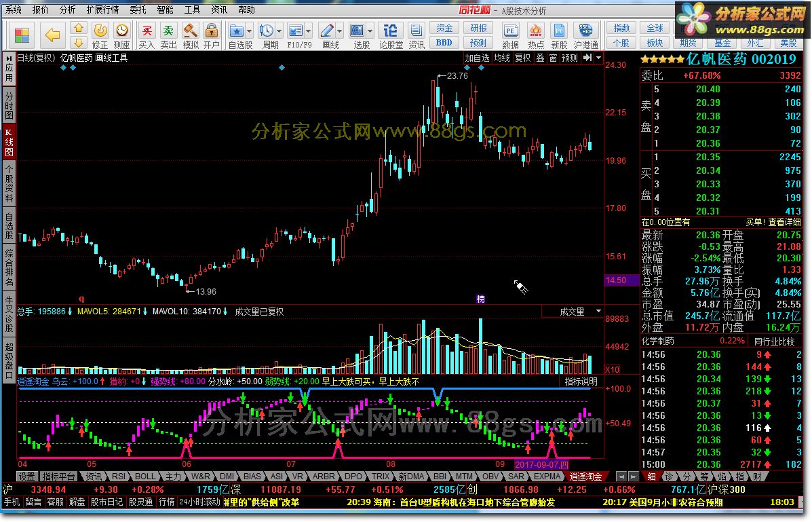812x522 pixels.
Task: Open the chart header options dropdown arrow
Action: tap(598, 58)
